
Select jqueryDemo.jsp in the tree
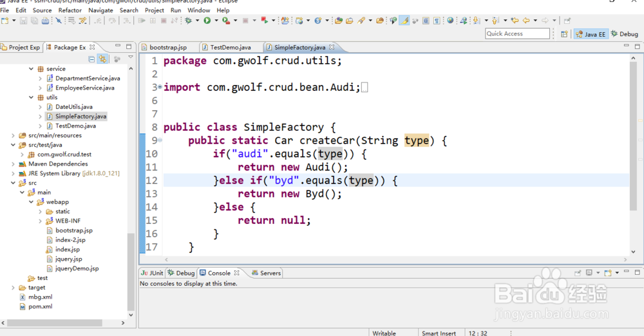[x=77, y=268]
